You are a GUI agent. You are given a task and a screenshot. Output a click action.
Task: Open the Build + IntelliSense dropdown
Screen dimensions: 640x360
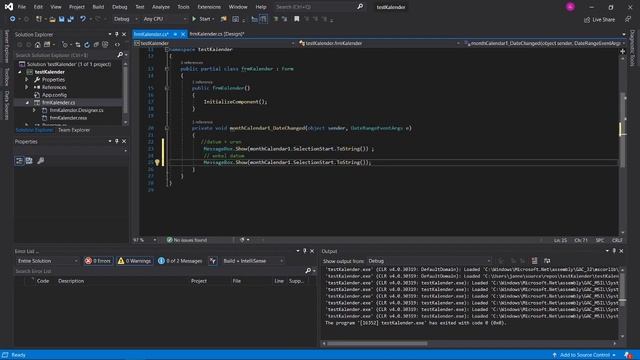pos(253,261)
